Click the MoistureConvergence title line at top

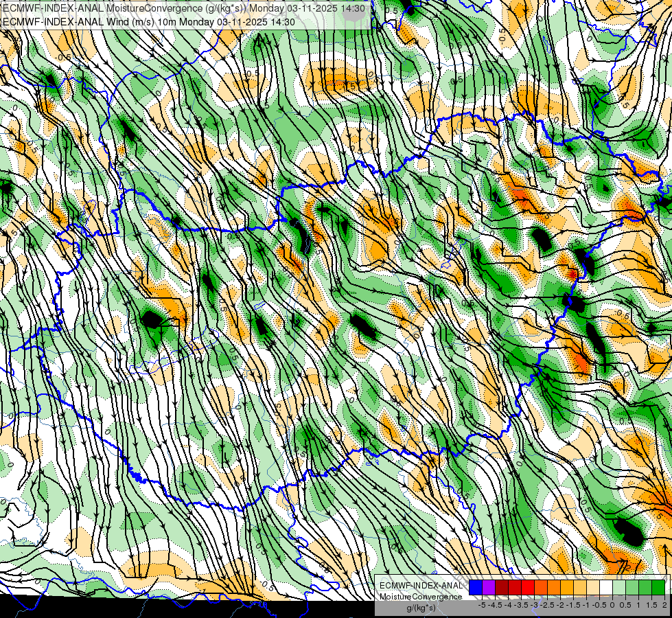(184, 8)
